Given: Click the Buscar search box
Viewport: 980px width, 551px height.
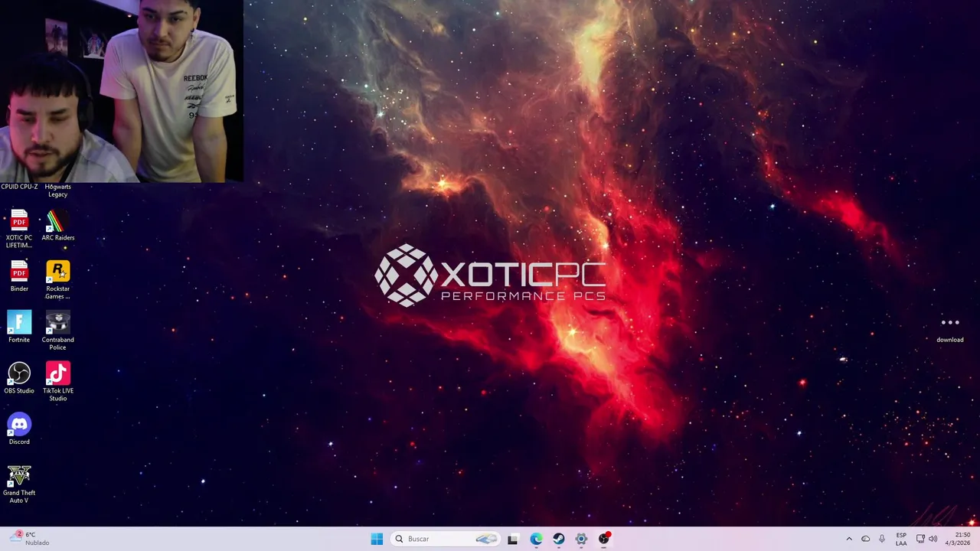Looking at the screenshot, I should (x=446, y=539).
